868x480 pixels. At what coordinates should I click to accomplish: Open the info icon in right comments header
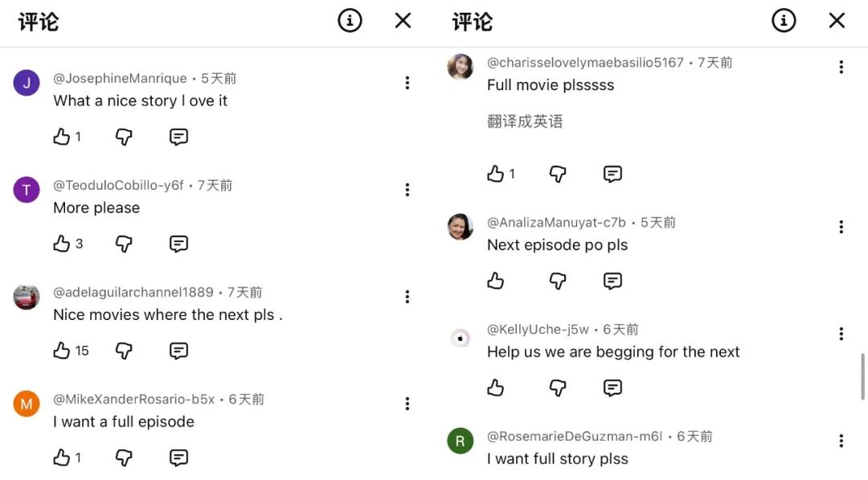coord(784,21)
